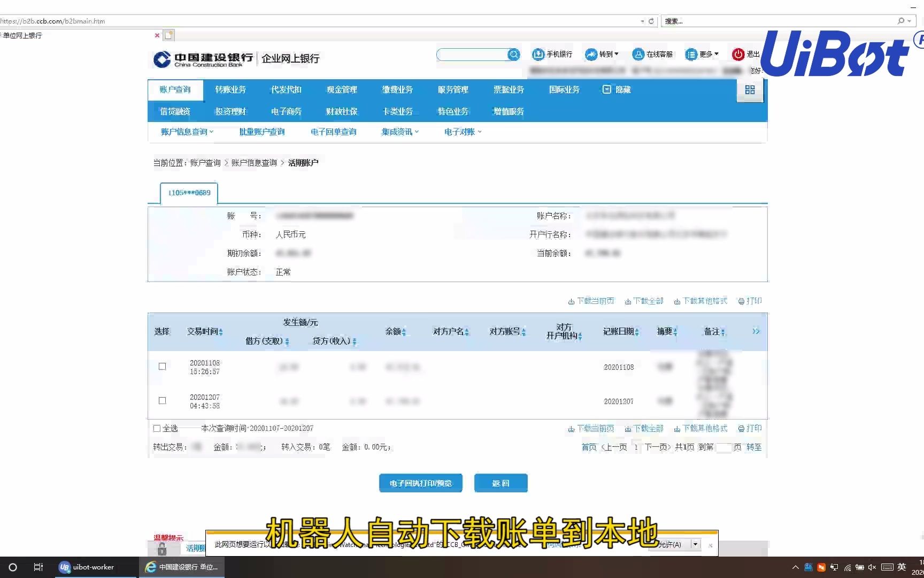
Task: Open 代发代扣 menu
Action: coord(286,90)
